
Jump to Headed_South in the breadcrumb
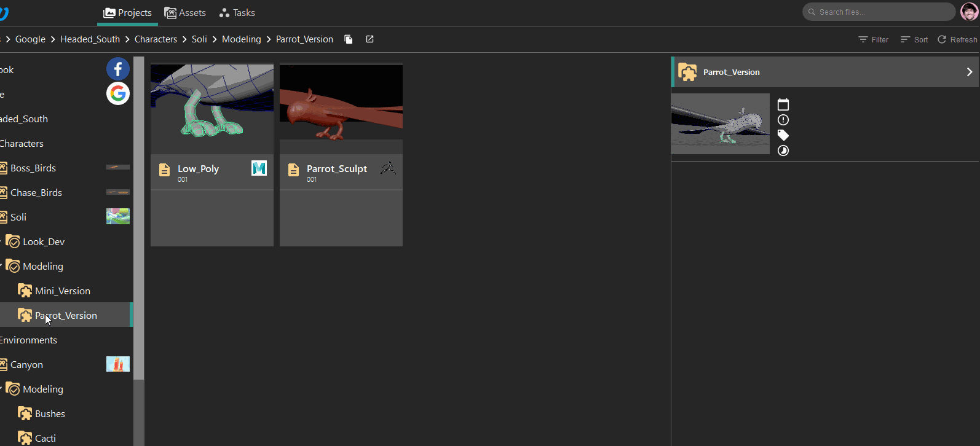point(90,39)
